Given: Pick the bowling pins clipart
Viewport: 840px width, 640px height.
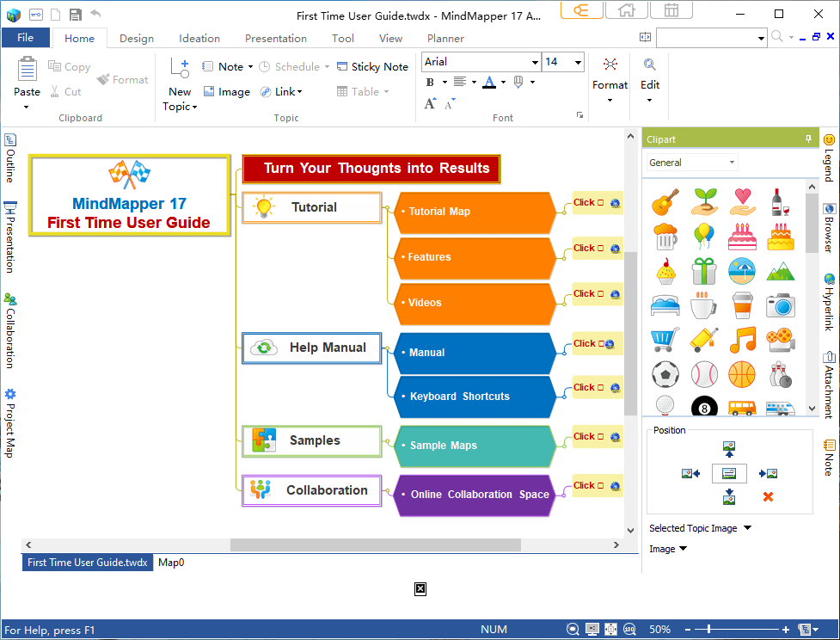Looking at the screenshot, I should (x=780, y=374).
